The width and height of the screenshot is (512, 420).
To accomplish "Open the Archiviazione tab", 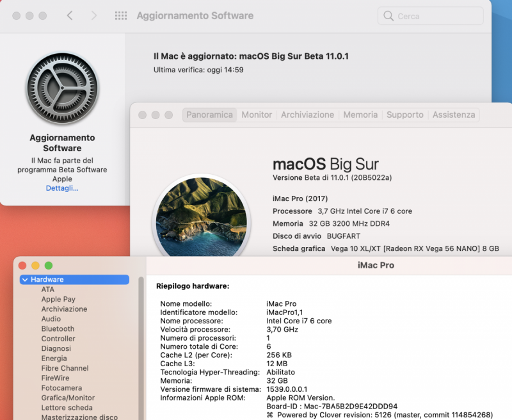I will 307,115.
